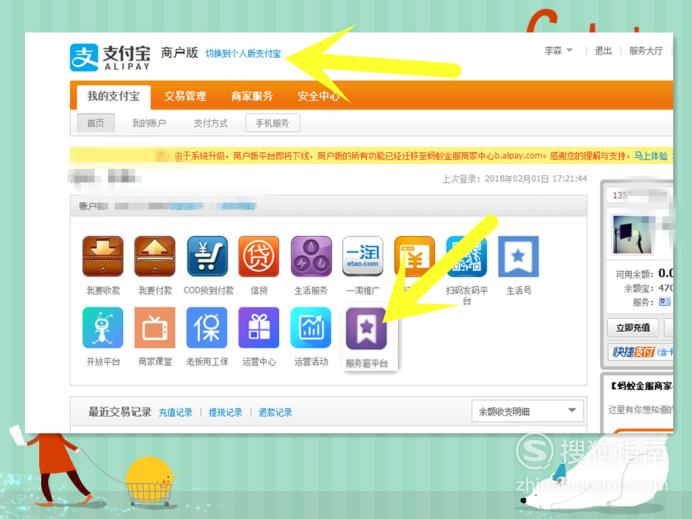The width and height of the screenshot is (692, 519).
Task: Open the 生活号 star icon
Action: point(519,256)
